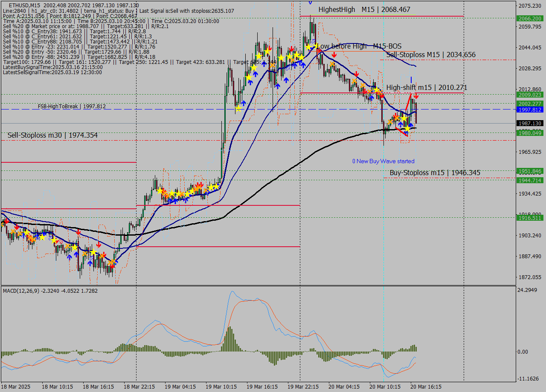Click the black 1987.130 current price tag
Screen dimensions: 546x392
coord(530,123)
